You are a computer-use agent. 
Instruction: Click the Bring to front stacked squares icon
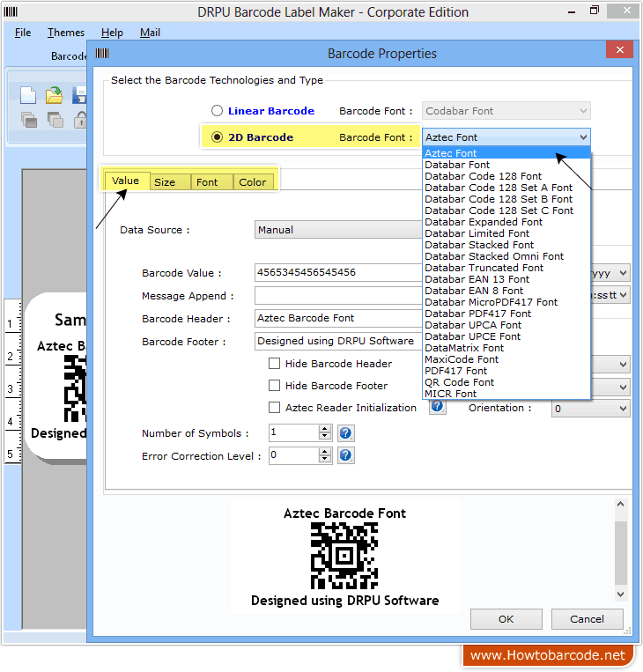pos(29,120)
